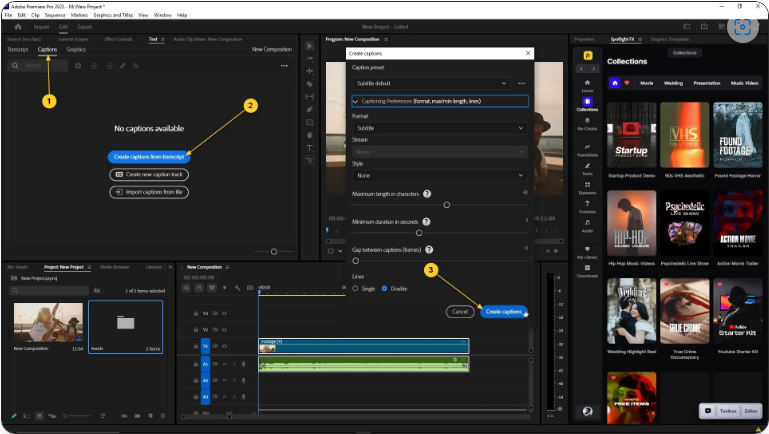
Task: Open Downloads in Spotlight FX sidebar
Action: (x=587, y=271)
